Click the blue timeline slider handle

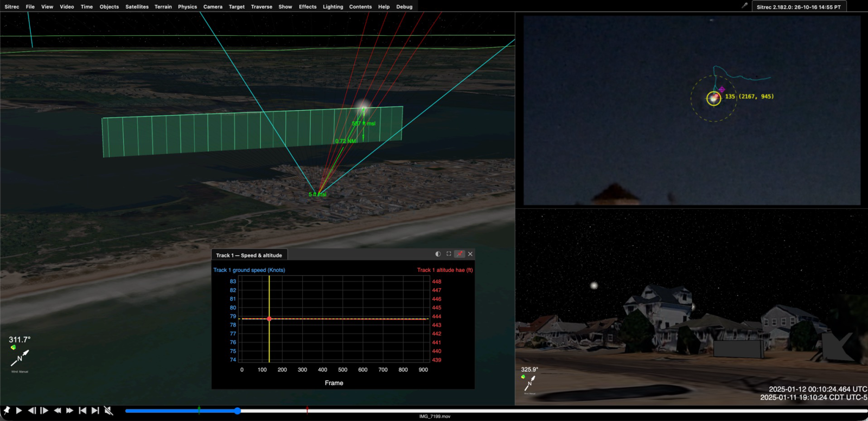[x=238, y=411]
